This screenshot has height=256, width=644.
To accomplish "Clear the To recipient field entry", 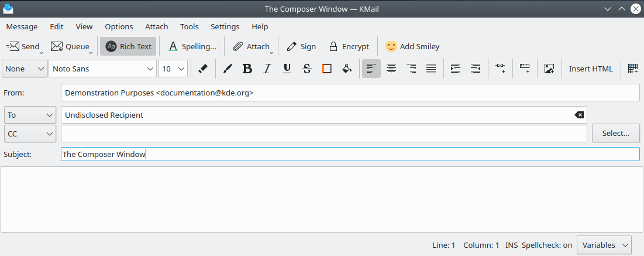I will coord(579,115).
